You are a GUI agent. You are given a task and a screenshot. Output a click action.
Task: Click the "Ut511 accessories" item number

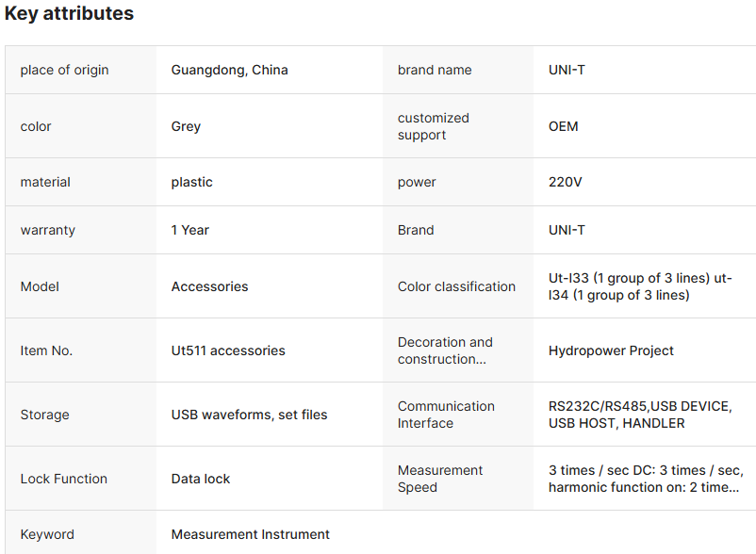(228, 350)
